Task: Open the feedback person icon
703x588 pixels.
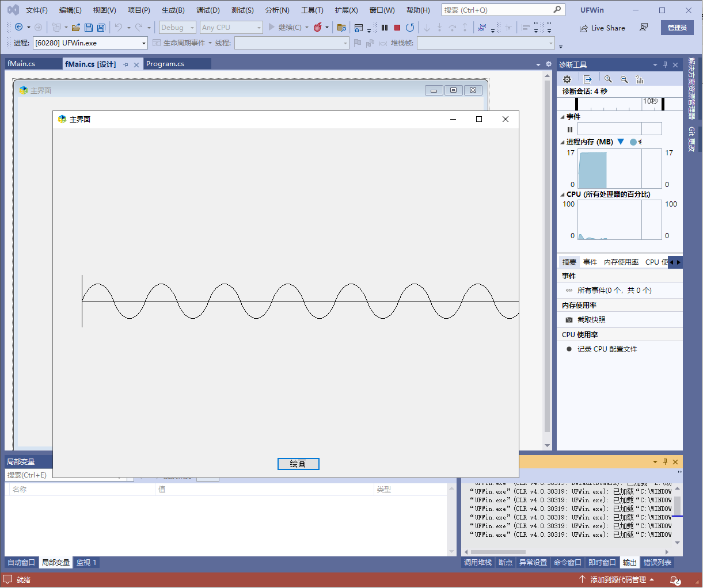Action: point(644,27)
